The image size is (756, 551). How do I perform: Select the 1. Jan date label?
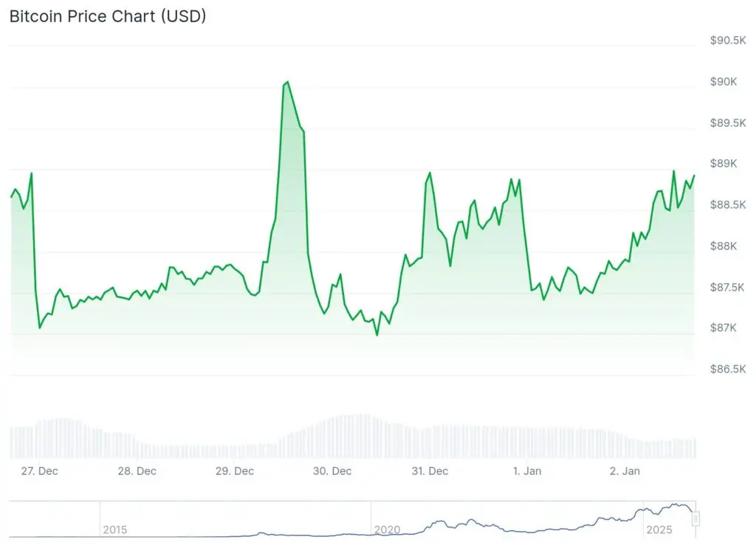529,471
